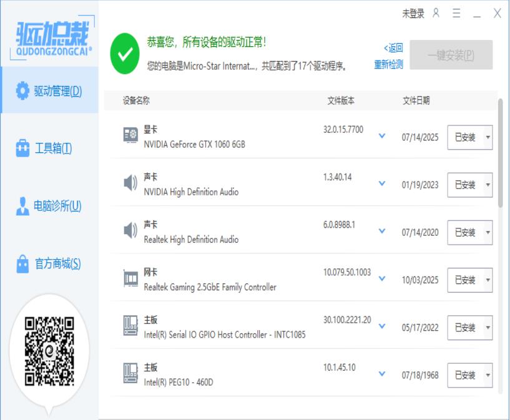Click the gear icon for driver management
The height and width of the screenshot is (420, 510).
coord(22,90)
